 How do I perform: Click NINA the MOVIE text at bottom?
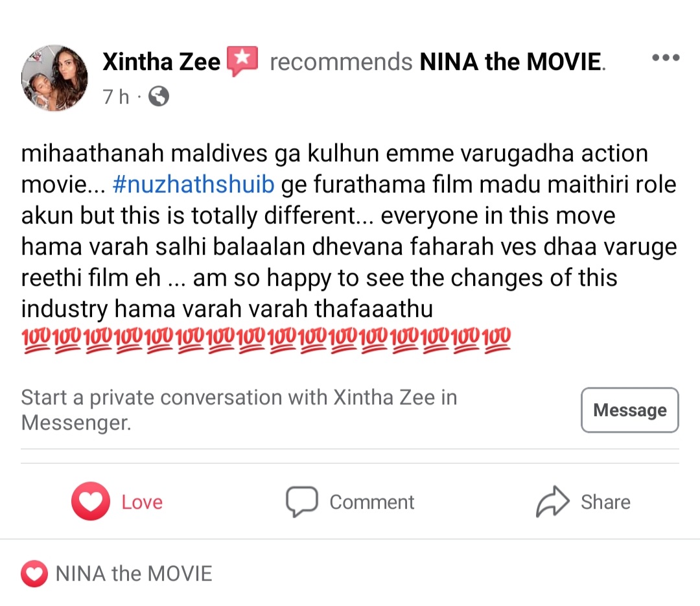[134, 574]
